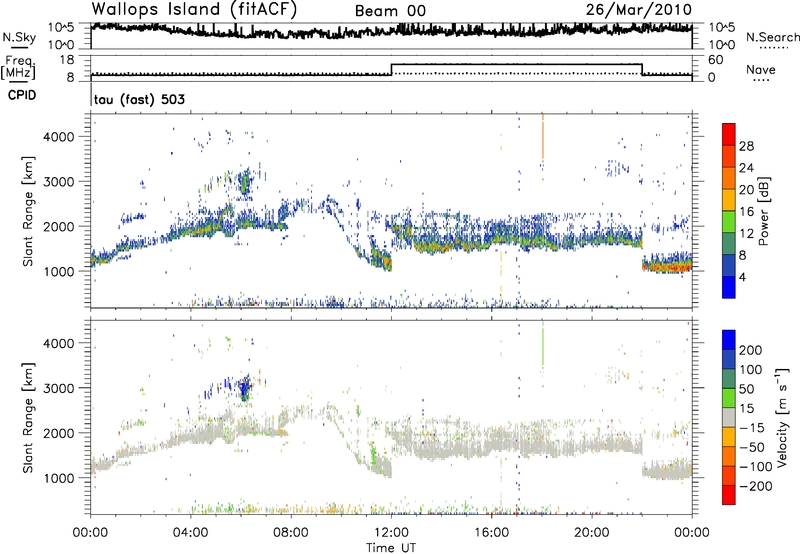Click the '04:00' time axis tick label
The image size is (800, 554).
[191, 533]
